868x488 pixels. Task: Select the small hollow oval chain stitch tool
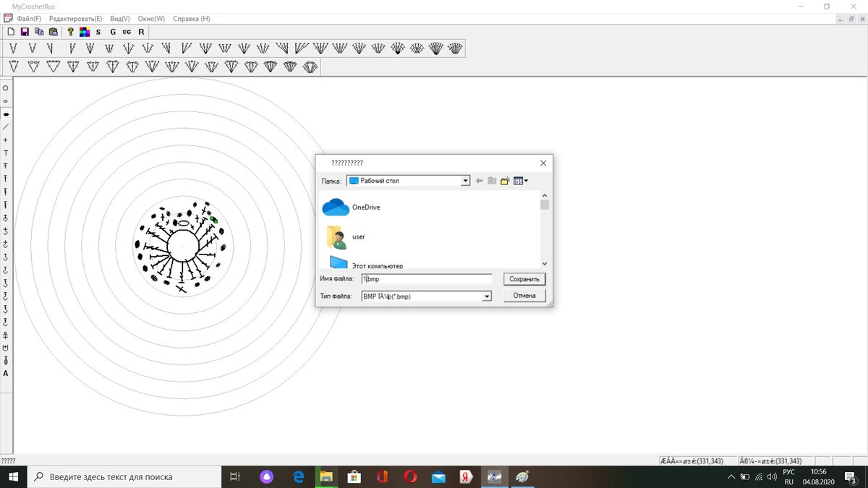coord(6,100)
